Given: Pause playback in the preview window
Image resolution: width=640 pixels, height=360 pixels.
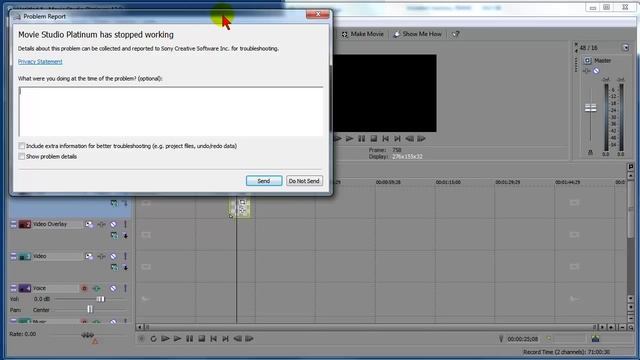Looking at the screenshot, I should click(362, 139).
